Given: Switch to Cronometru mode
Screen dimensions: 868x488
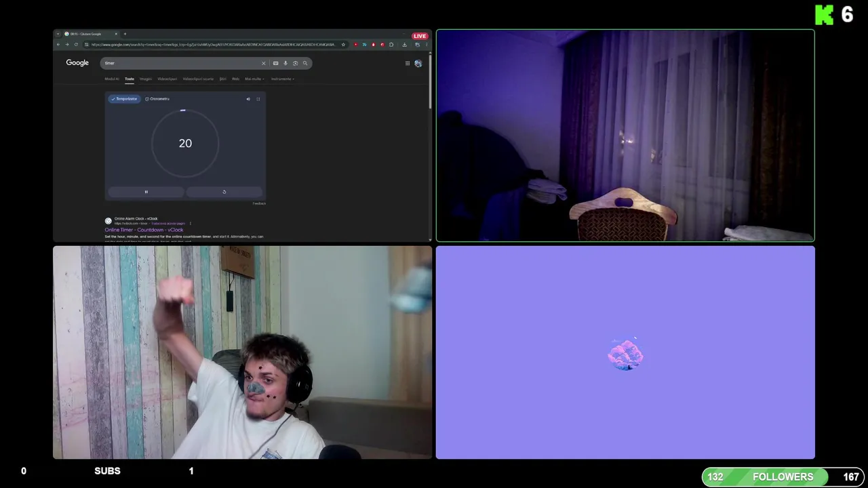Looking at the screenshot, I should (x=157, y=99).
